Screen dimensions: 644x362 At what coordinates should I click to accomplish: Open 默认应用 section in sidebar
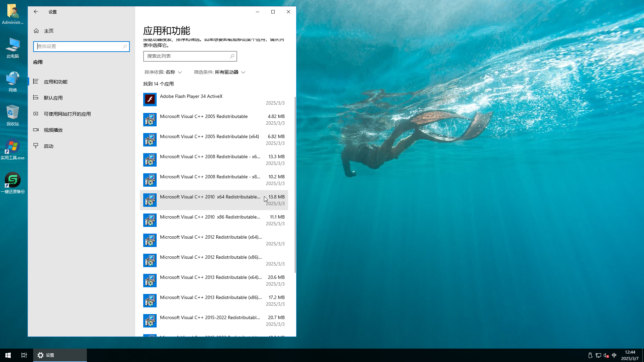81,98
